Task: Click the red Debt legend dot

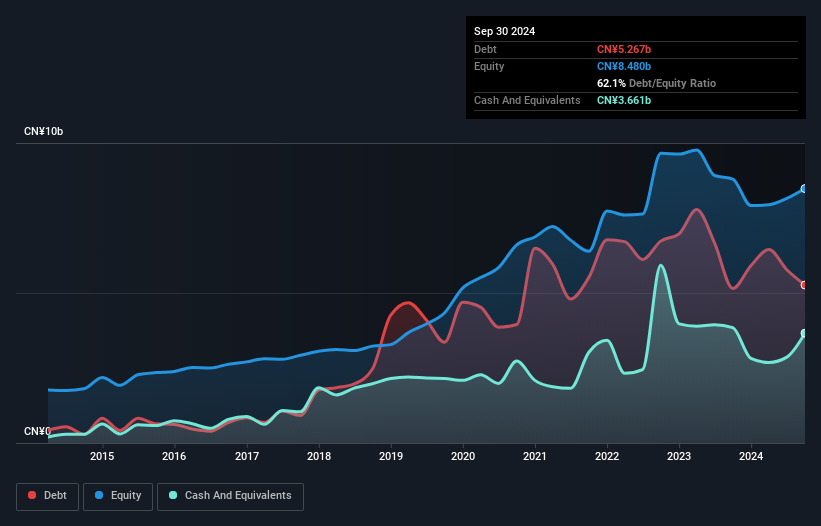Action: click(32, 495)
